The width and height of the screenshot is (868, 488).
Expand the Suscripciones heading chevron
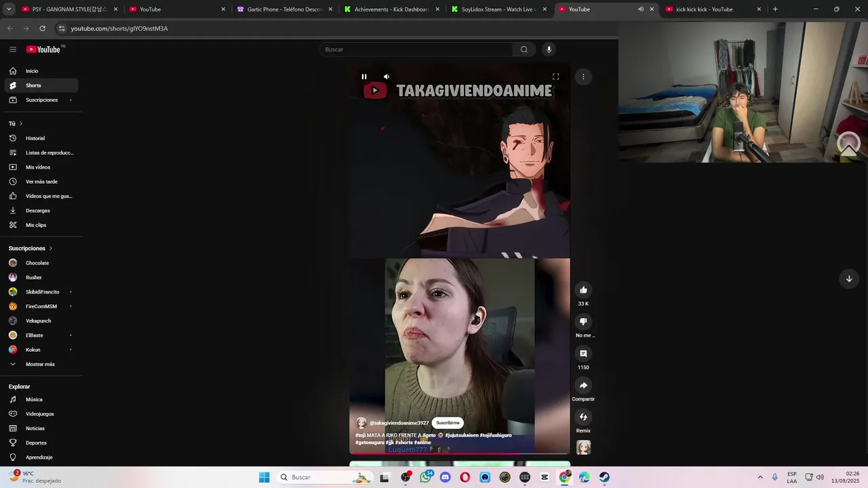tap(51, 249)
